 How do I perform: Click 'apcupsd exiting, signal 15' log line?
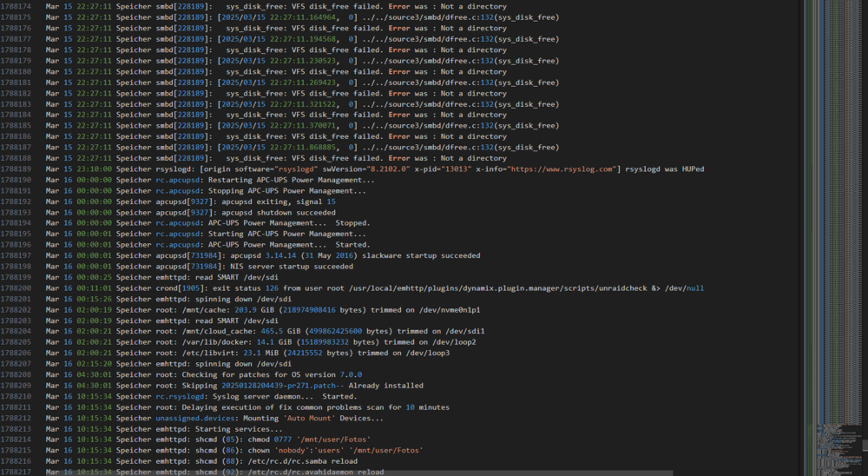[190, 202]
